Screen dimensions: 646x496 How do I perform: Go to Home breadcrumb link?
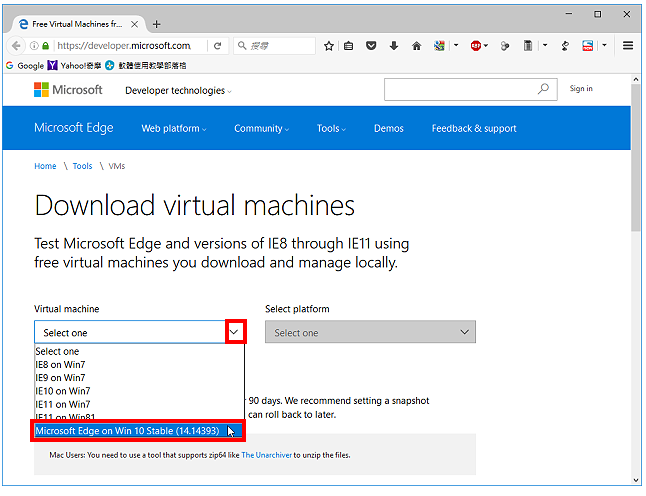[45, 166]
